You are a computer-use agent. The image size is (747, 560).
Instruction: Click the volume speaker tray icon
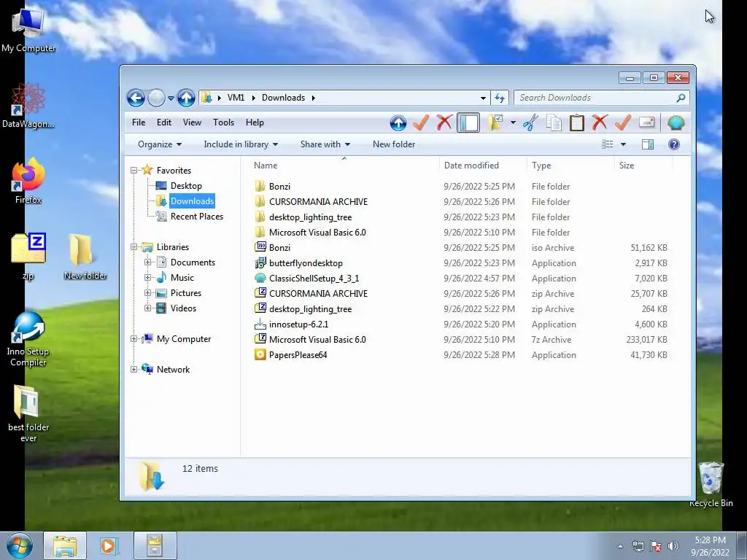click(673, 545)
